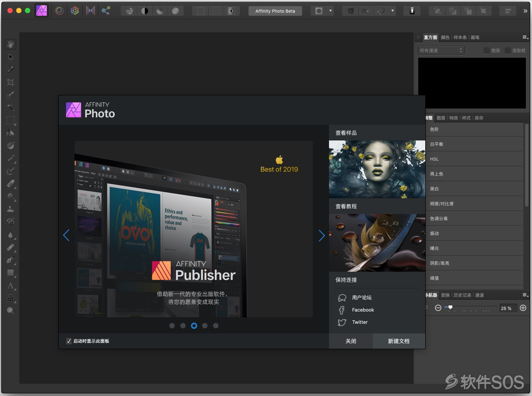532x396 pixels.
Task: Apply Auto Contrast from the toolbar
Action: point(144,11)
